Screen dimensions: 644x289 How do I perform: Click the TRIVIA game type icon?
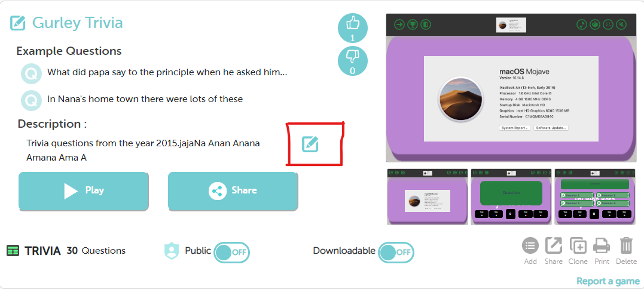(x=13, y=250)
